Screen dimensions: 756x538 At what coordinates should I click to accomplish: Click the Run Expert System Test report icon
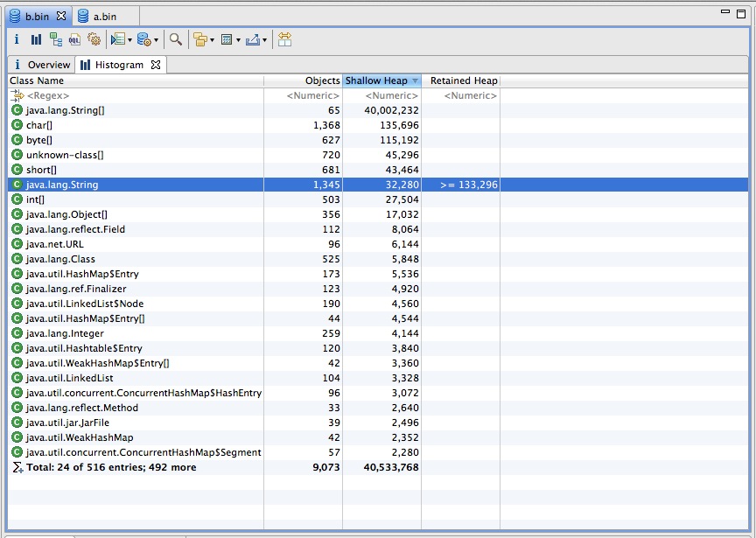117,39
